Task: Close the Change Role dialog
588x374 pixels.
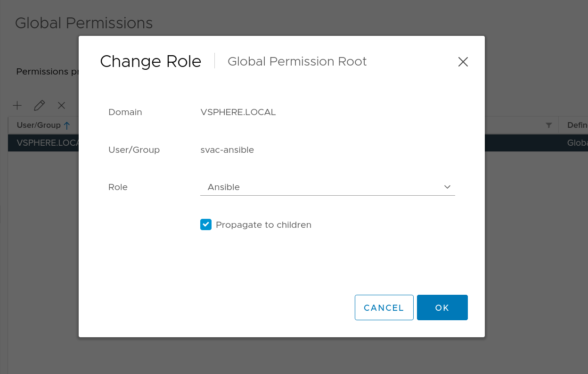Action: [x=463, y=62]
